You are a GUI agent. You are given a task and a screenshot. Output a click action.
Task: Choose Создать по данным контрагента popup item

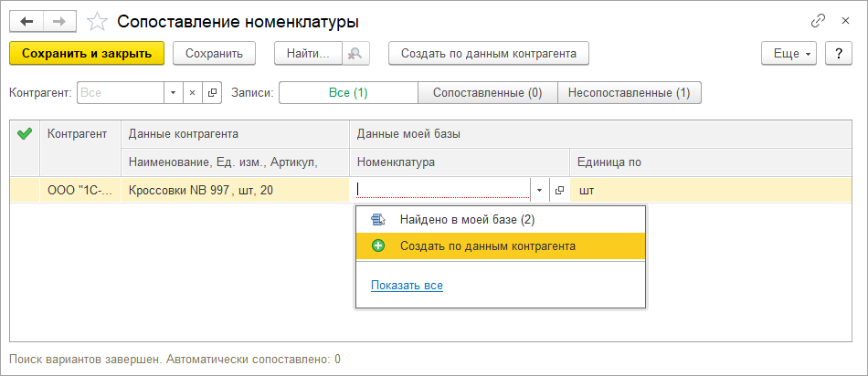(x=487, y=246)
